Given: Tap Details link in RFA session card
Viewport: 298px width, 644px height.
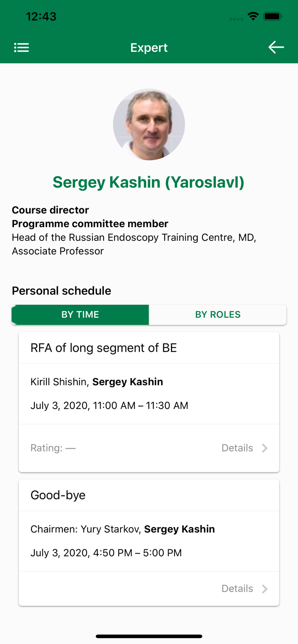Looking at the screenshot, I should [x=237, y=448].
